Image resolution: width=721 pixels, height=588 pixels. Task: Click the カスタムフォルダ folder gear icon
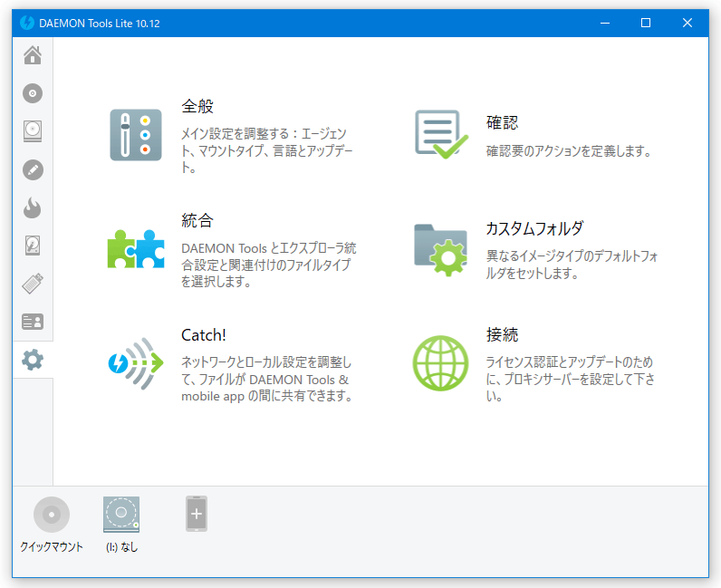(x=441, y=250)
